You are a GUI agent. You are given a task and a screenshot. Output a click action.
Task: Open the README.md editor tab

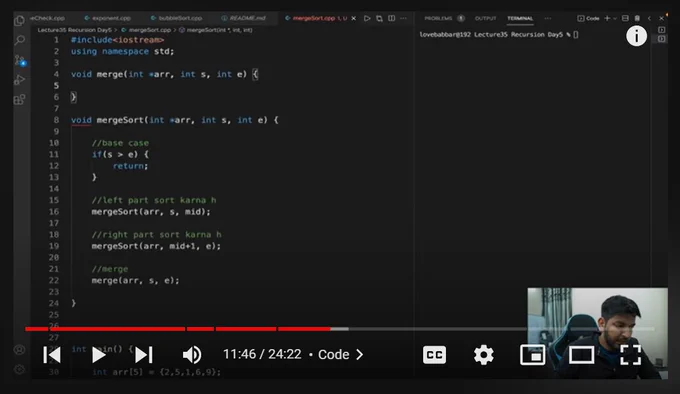coord(243,18)
